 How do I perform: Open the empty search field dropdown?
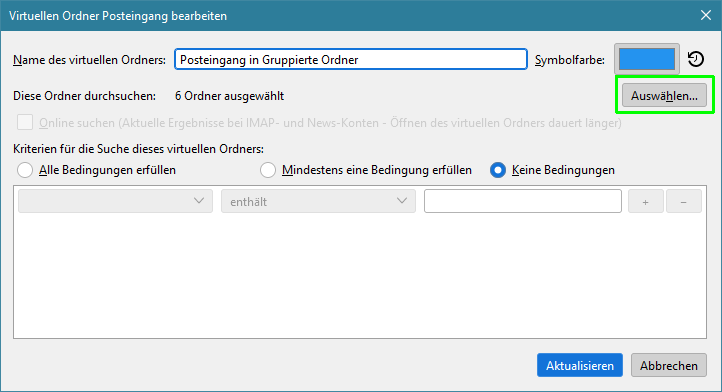[115, 201]
